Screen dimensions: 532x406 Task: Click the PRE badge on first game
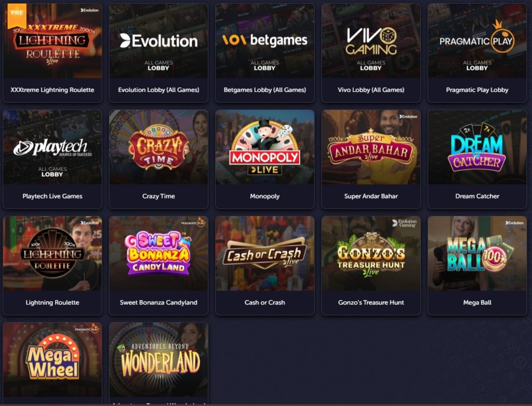click(17, 15)
